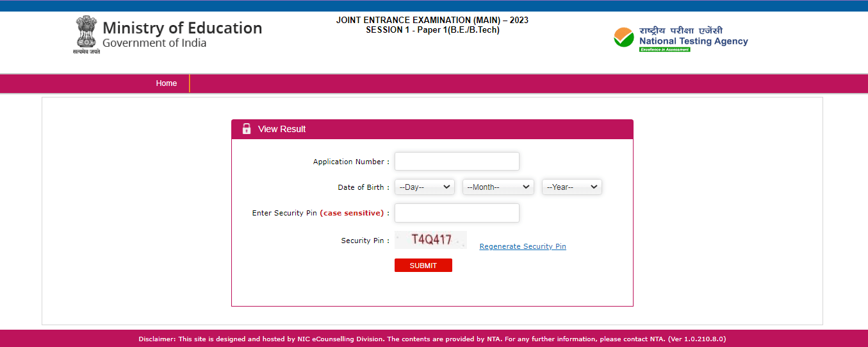Expand the Day dropdown for date of birth
Viewport: 868px width, 347px height.
tap(424, 187)
